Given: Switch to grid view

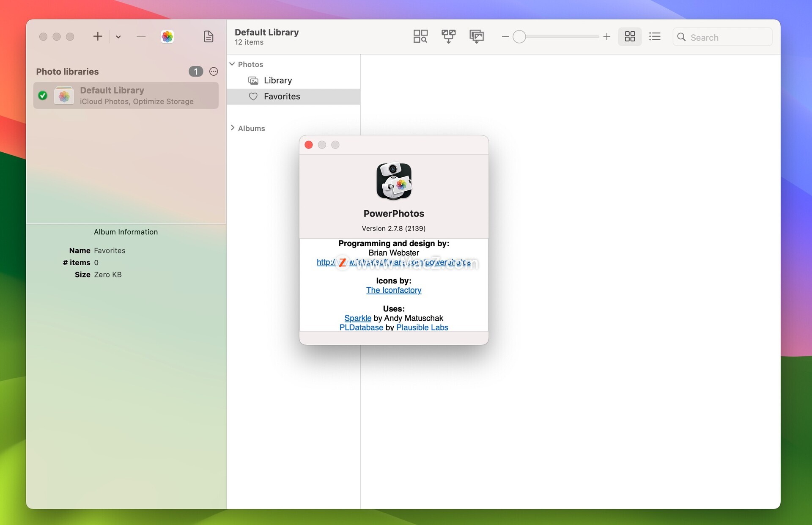Looking at the screenshot, I should point(630,36).
